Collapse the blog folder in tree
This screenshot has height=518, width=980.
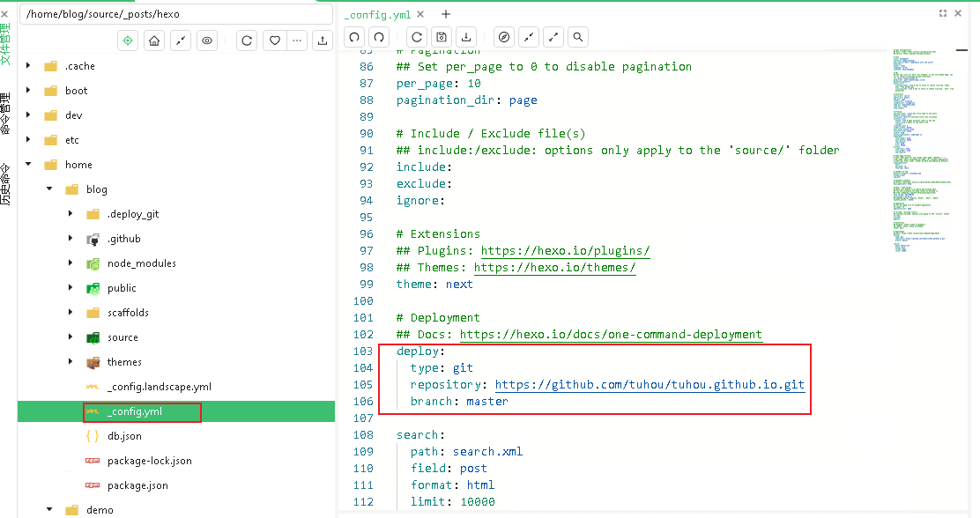pos(50,189)
